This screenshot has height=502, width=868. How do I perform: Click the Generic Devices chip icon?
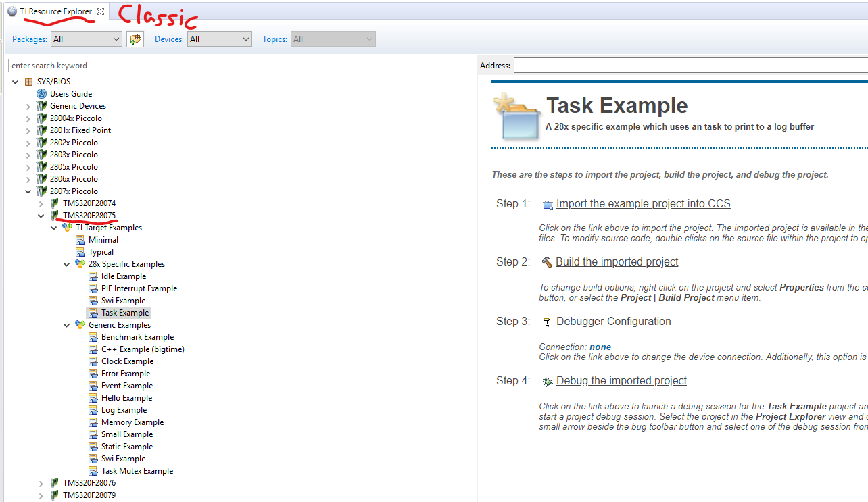click(x=42, y=106)
